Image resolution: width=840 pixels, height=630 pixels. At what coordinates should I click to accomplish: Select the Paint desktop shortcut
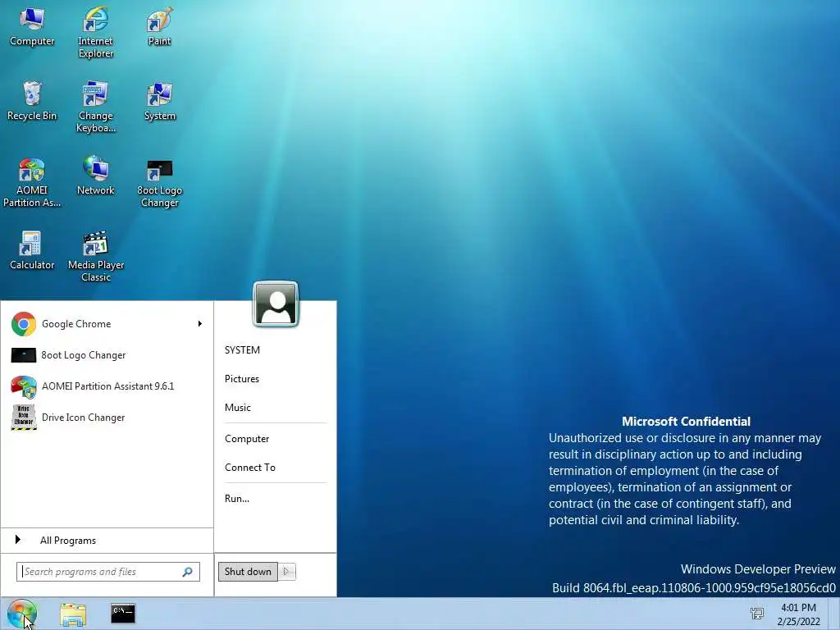click(159, 26)
